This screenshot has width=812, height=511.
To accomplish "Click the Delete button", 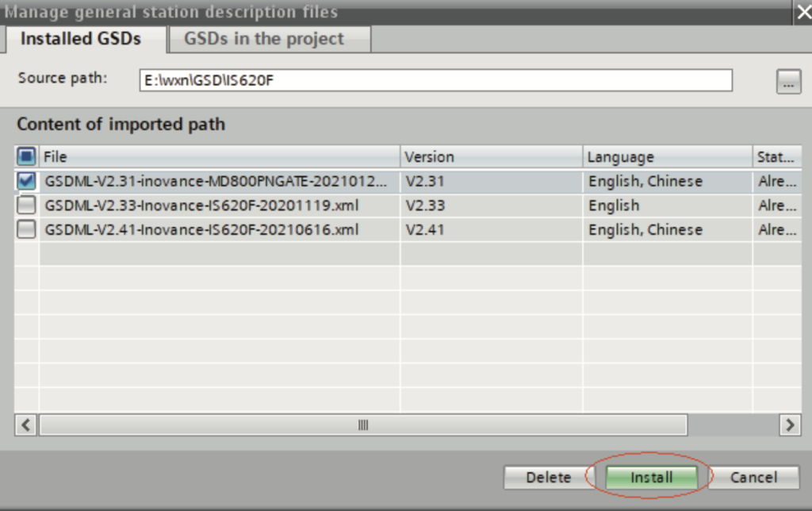I will (x=548, y=477).
